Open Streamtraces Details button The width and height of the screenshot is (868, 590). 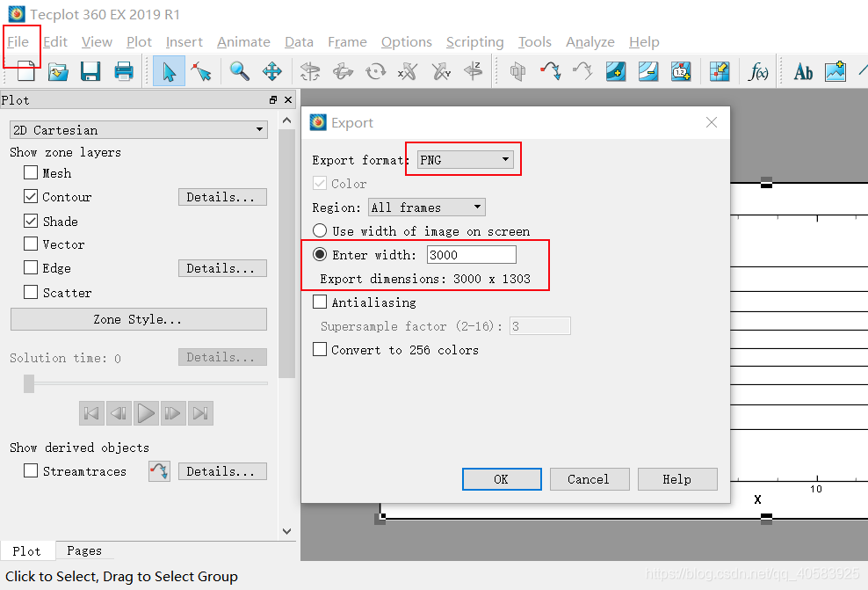[x=222, y=471]
